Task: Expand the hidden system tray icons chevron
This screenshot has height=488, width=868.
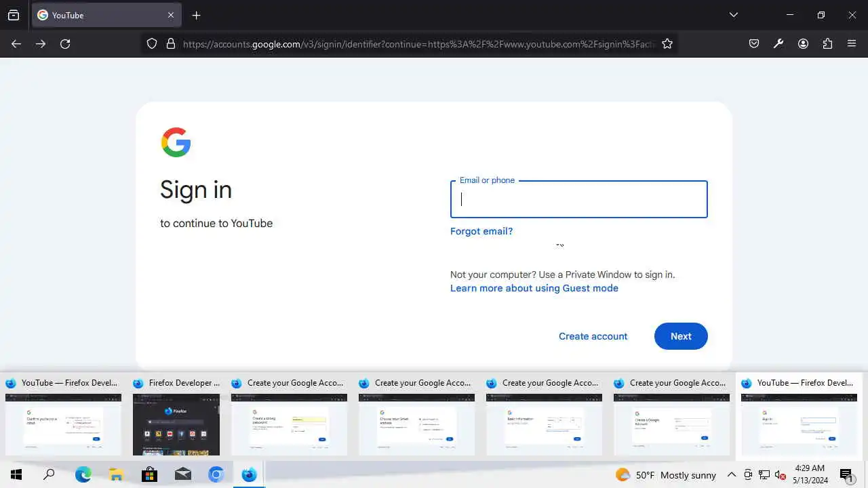Action: click(x=732, y=475)
